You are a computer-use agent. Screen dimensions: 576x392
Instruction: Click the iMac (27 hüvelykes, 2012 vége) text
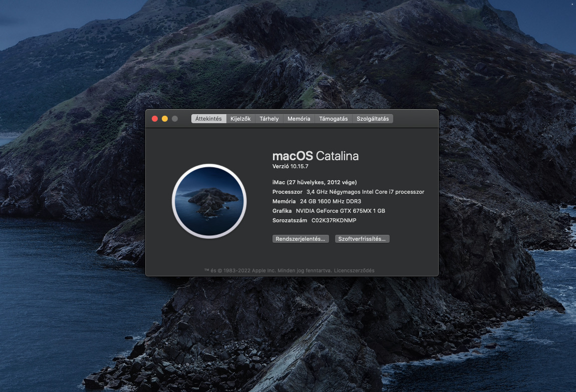(315, 182)
